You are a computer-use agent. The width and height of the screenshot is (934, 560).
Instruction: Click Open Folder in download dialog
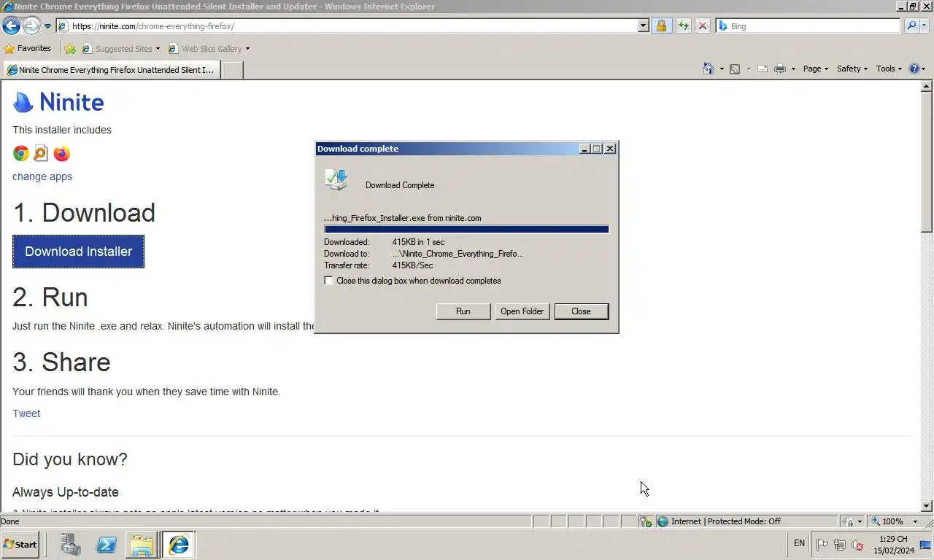[522, 311]
